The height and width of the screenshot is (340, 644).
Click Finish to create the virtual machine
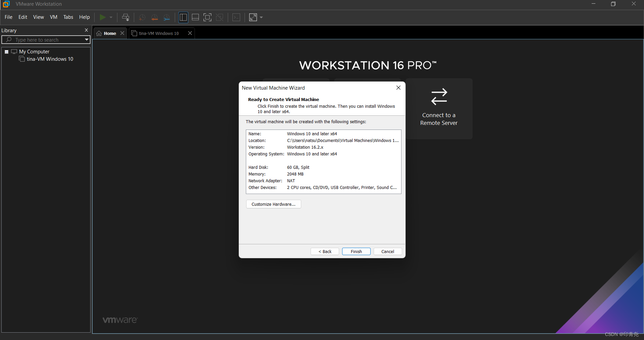[356, 251]
